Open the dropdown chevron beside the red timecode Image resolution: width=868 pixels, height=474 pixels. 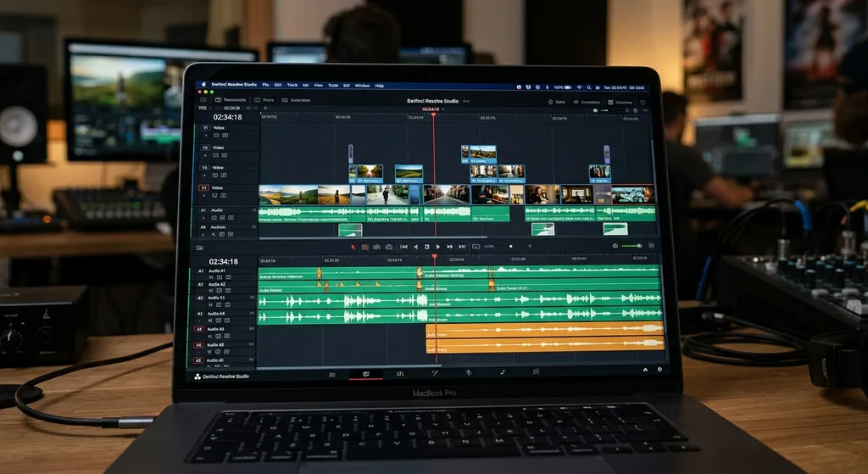442,109
